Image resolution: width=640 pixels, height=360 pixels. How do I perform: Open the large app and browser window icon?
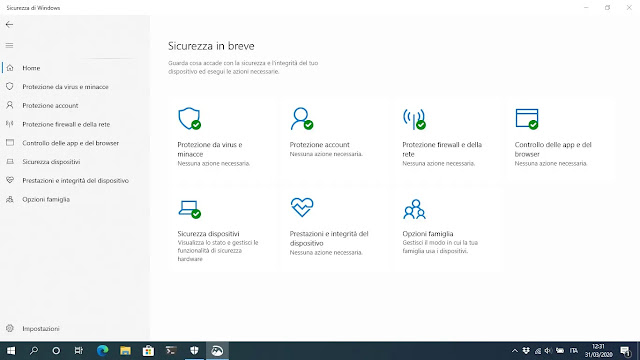527,119
